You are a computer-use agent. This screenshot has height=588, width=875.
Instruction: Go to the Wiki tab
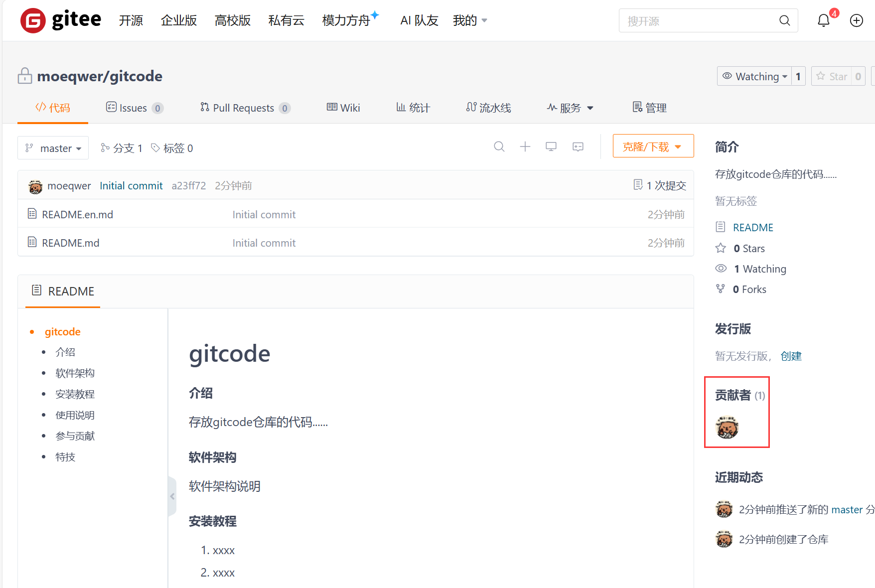point(343,108)
